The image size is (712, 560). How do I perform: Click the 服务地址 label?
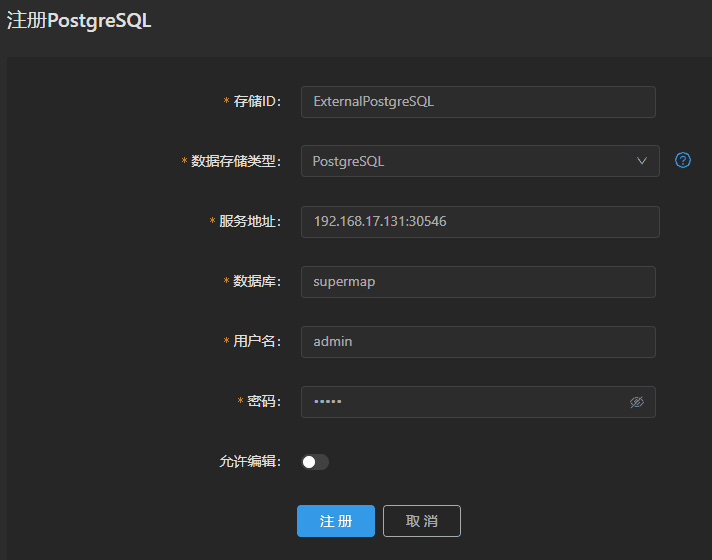[x=250, y=222]
